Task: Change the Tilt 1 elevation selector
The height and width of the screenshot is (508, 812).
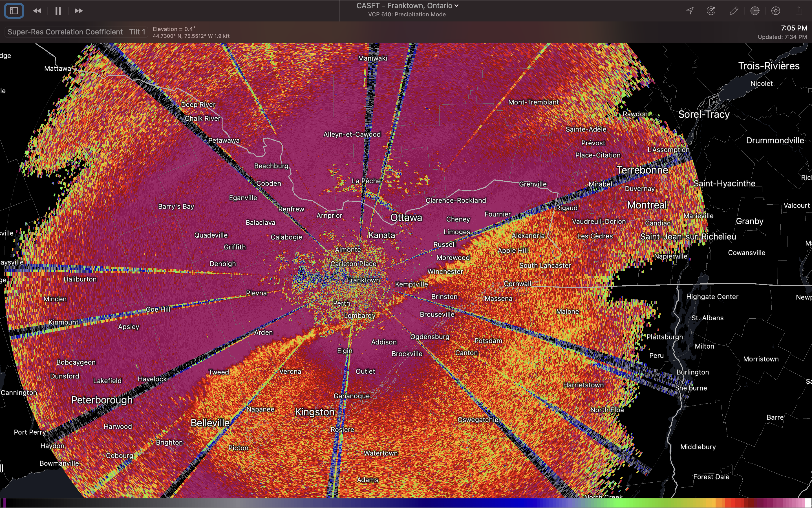Action: point(137,32)
